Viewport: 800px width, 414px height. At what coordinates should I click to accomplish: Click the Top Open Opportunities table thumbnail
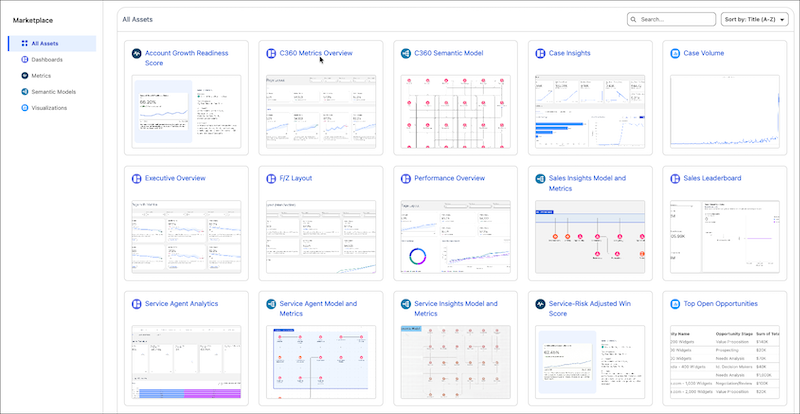click(x=725, y=362)
